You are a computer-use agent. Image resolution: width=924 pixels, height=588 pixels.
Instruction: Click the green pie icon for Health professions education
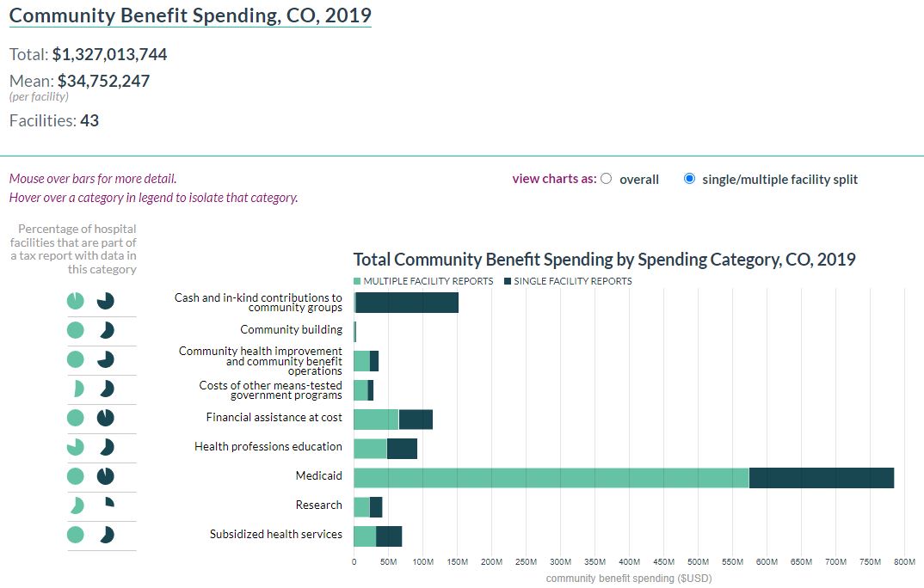(x=76, y=447)
